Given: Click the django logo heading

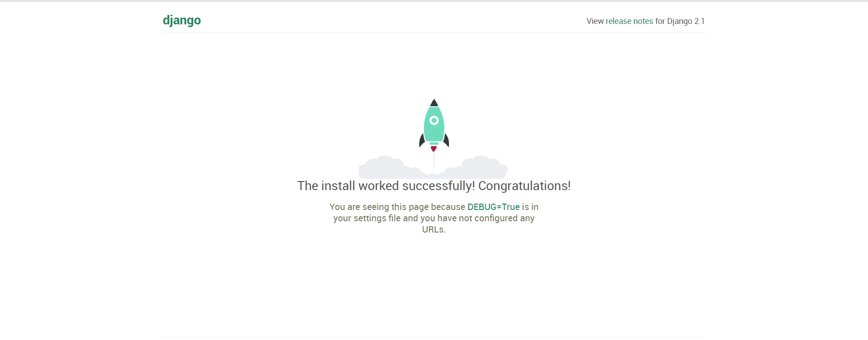Looking at the screenshot, I should [182, 21].
